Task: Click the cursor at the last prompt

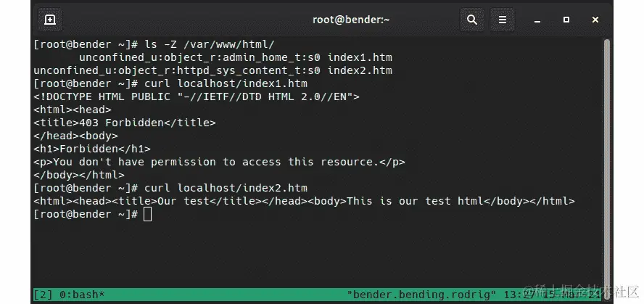Action: [148, 215]
